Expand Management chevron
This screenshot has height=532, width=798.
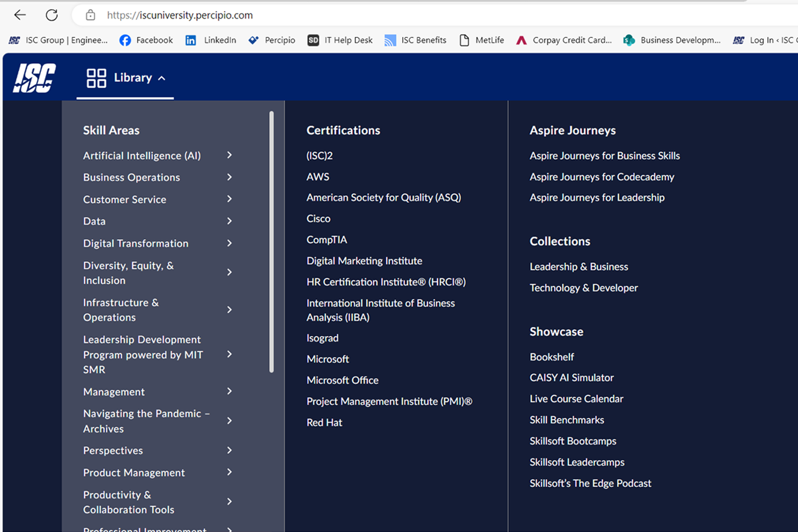[229, 392]
